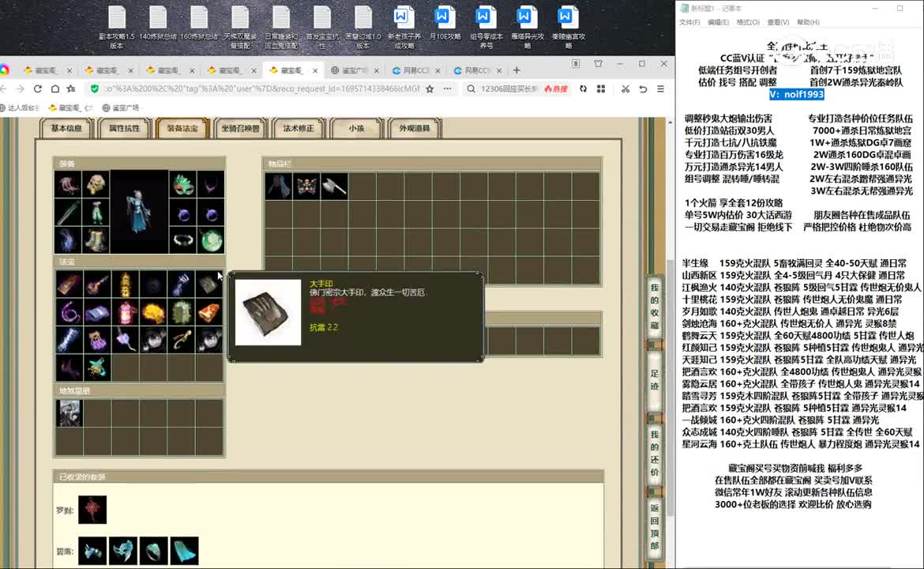The width and height of the screenshot is (924, 569).
Task: Click the golden skull helmet equipment icon
Action: point(96,185)
